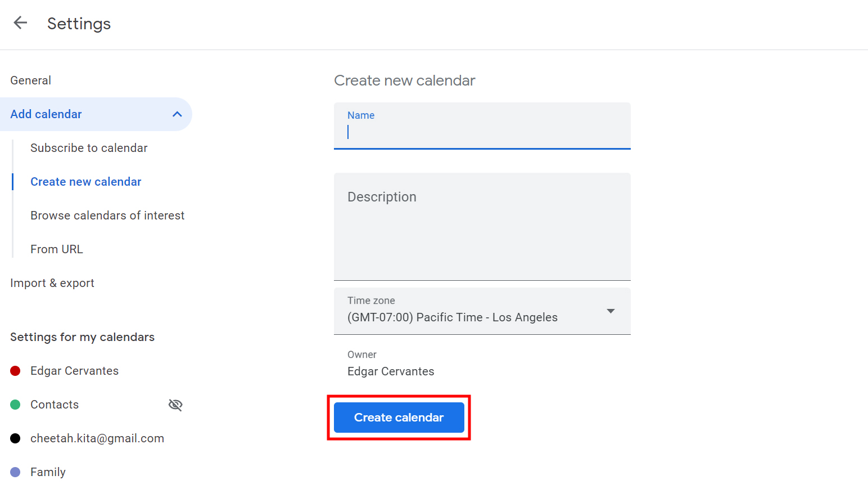Click the red Edgar Cervantes color dot
The width and height of the screenshot is (868, 489).
coord(15,371)
